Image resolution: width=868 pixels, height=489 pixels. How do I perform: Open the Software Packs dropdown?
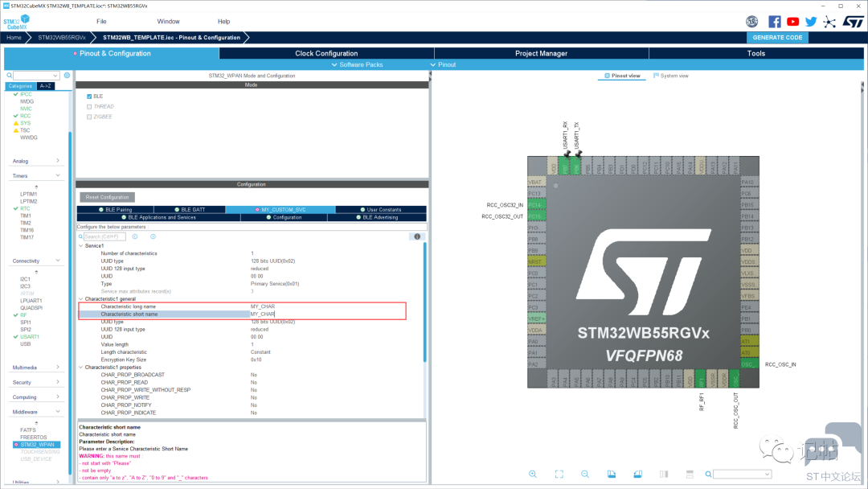[x=357, y=65]
